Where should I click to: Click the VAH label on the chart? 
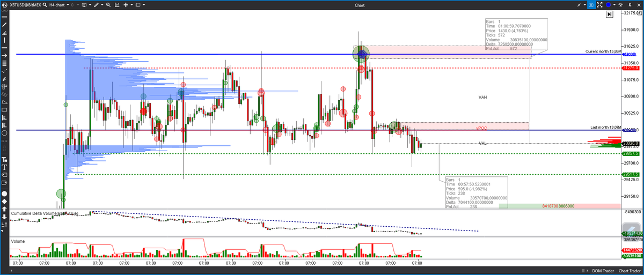482,98
